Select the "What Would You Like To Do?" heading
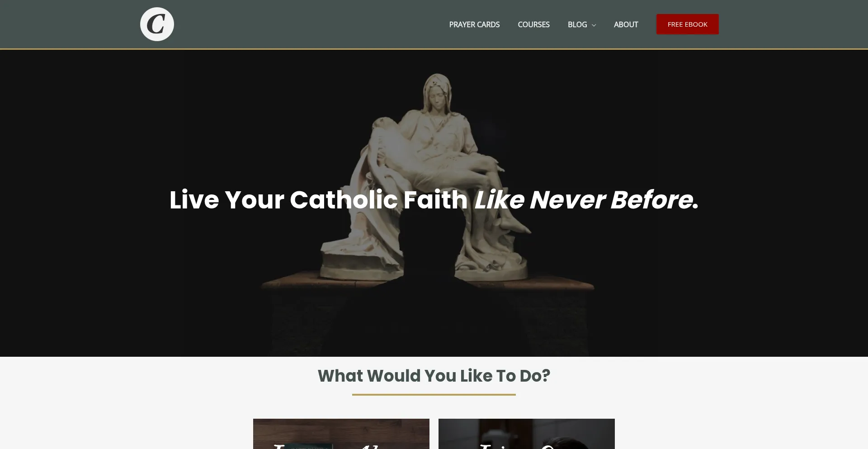 tap(434, 376)
